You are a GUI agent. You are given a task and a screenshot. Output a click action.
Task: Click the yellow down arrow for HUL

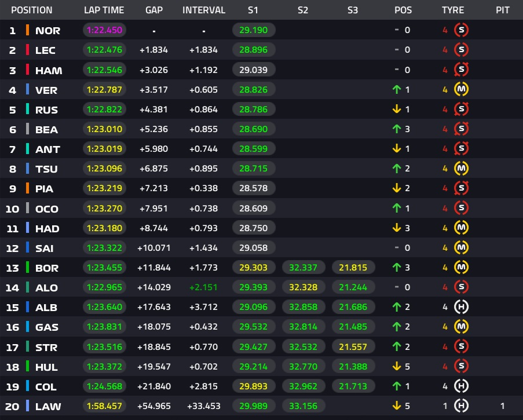click(397, 366)
